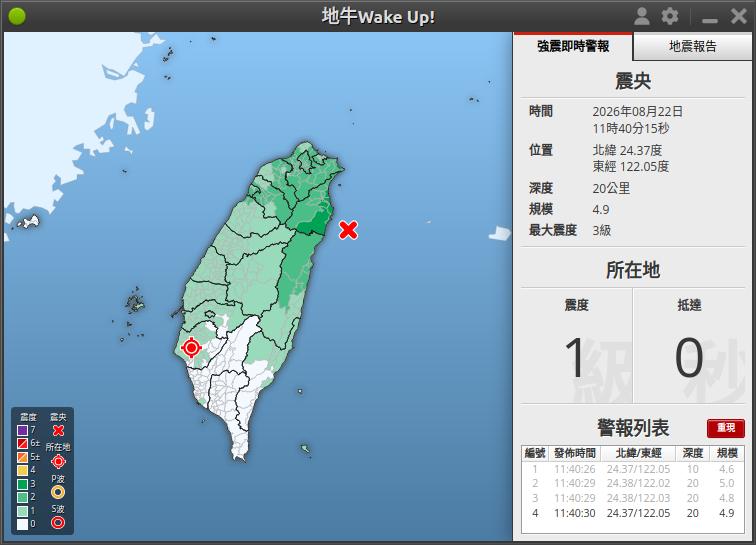The image size is (756, 545).
Task: Click the max intensity value 3級
Action: click(x=602, y=231)
